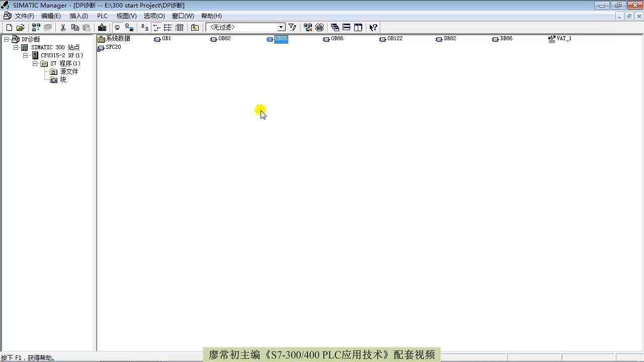Open the 插入(I) menu
The image size is (644, 362).
(78, 16)
